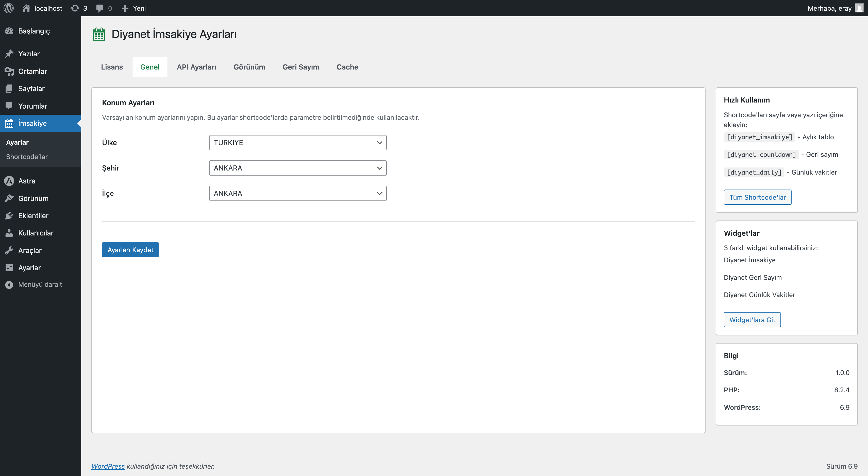
Task: Click the [diyanet_countdown] shortcode text
Action: tap(761, 155)
